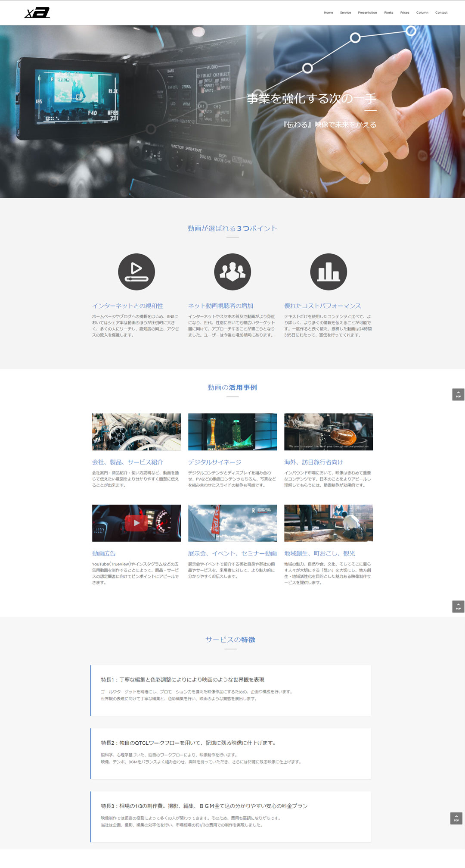Open the Home menu item

[329, 12]
